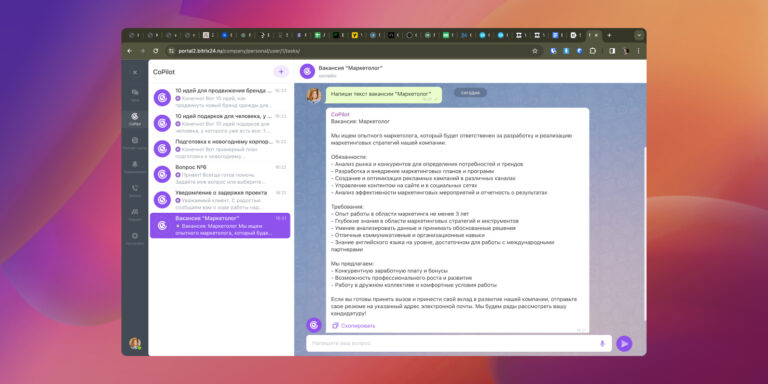Click the 'Обязанности:' line in the reply
768x384 pixels.
pyautogui.click(x=349, y=157)
